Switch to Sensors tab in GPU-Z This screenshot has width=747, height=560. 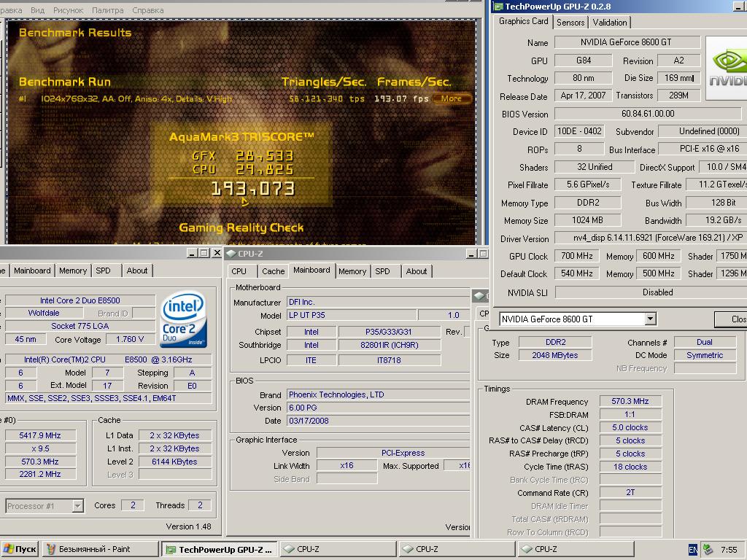(570, 23)
